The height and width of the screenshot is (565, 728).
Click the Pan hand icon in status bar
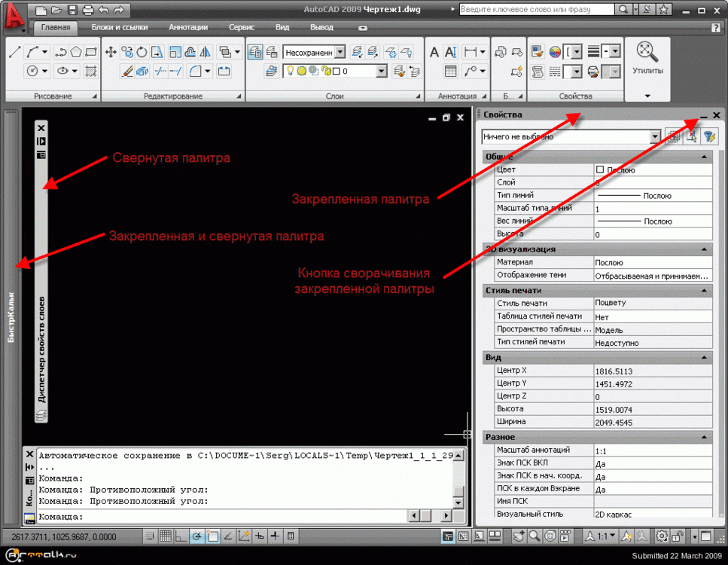pos(519,536)
